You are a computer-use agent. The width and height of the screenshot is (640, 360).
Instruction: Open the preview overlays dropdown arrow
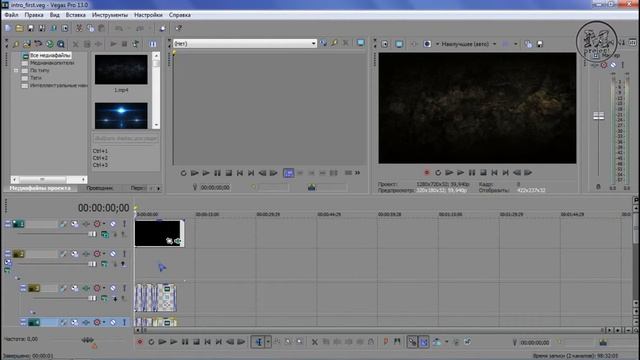tap(515, 44)
